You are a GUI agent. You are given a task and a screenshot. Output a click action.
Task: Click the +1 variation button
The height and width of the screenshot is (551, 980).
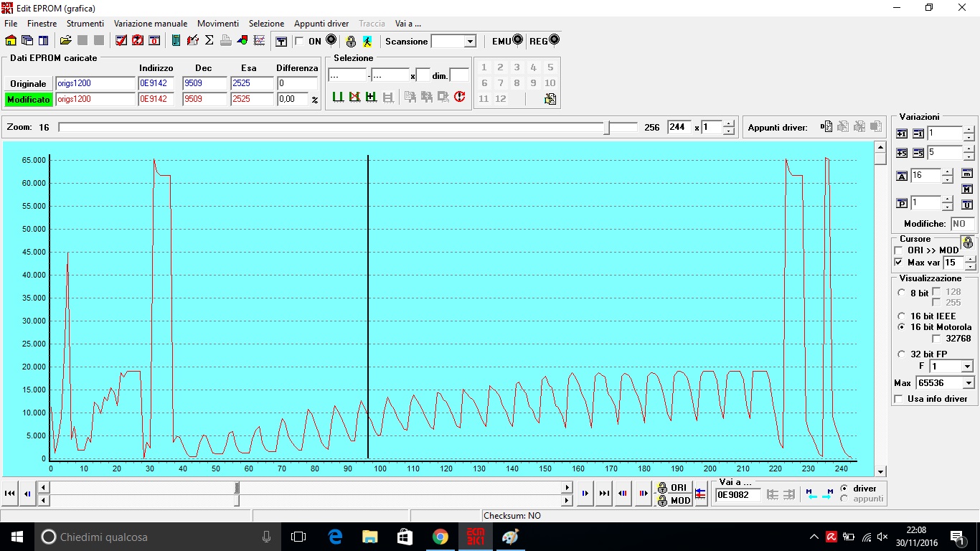(x=903, y=133)
